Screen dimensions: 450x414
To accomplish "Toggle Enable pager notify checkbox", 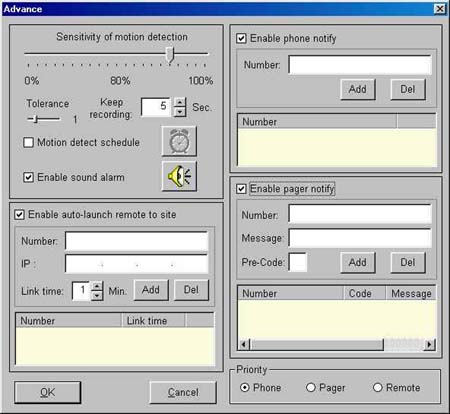I will pyautogui.click(x=241, y=189).
